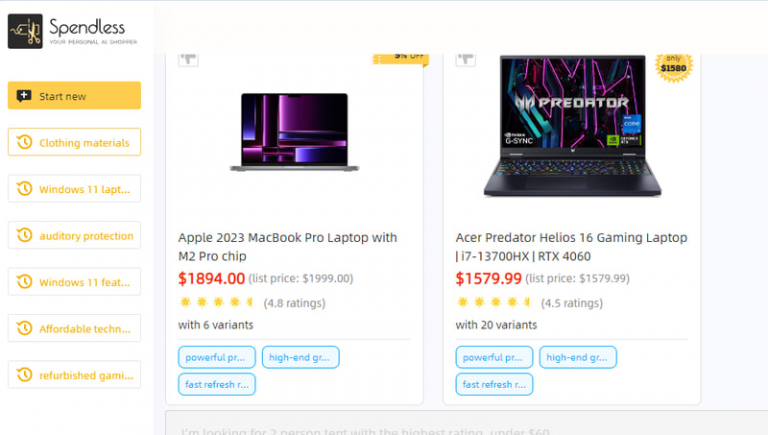Click the chat-plus icon on Start new
The width and height of the screenshot is (768, 435).
[24, 96]
